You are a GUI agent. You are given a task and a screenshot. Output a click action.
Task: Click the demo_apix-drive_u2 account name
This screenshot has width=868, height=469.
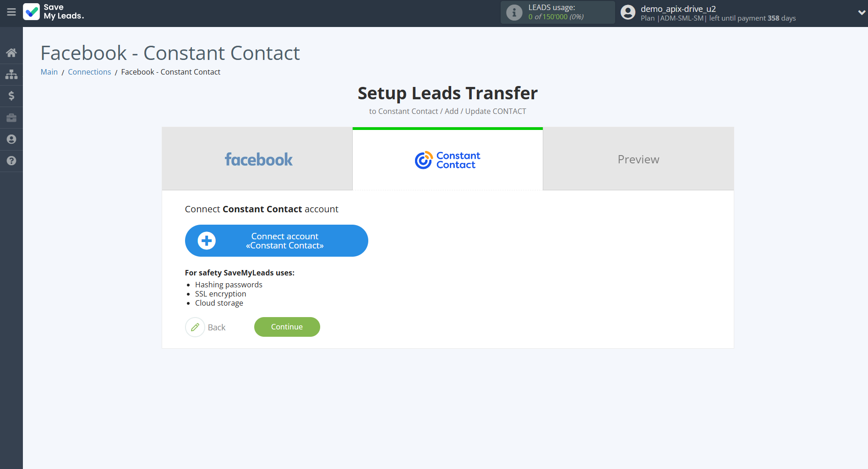click(x=678, y=9)
